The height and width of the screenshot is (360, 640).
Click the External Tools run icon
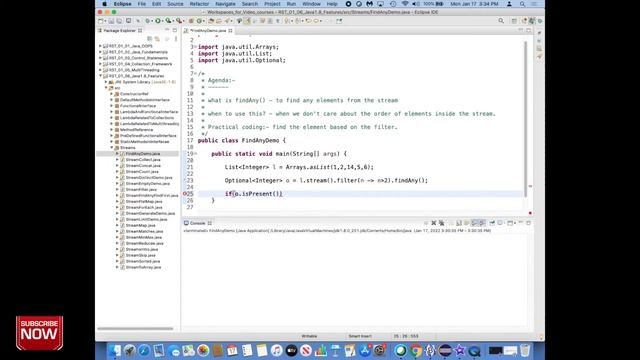point(178,21)
